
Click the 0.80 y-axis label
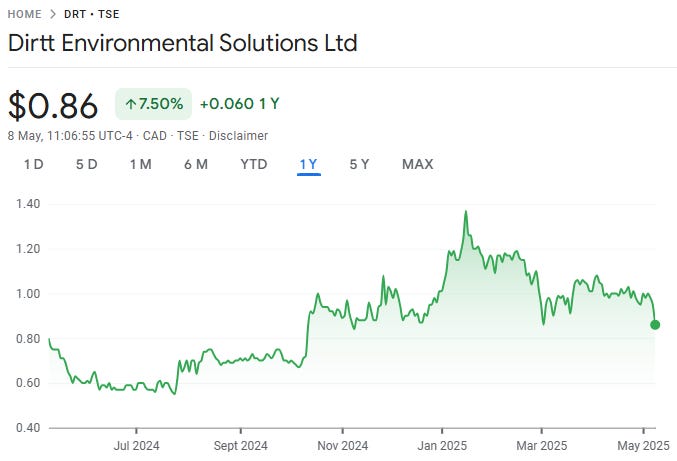tap(28, 339)
